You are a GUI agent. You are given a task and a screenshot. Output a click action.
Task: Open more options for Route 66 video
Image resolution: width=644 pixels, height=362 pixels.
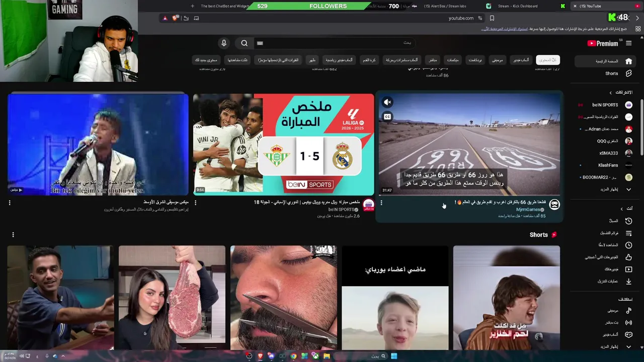coord(381,203)
